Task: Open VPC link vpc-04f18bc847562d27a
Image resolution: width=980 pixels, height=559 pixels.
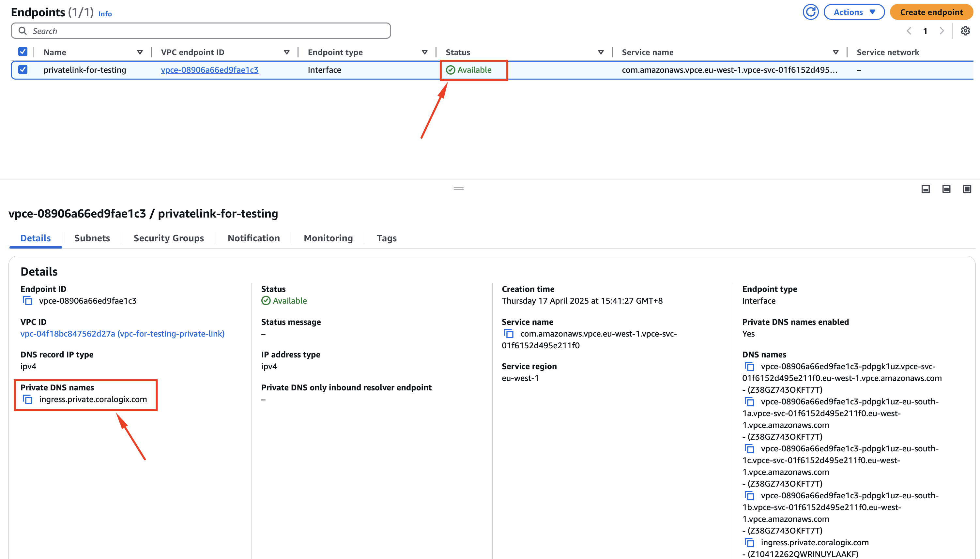Action: point(123,334)
